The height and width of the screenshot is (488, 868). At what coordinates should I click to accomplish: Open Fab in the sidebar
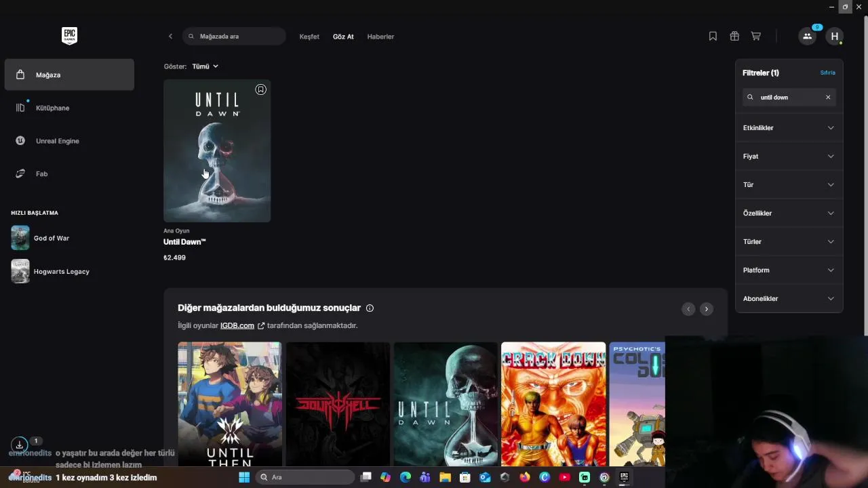coord(69,174)
